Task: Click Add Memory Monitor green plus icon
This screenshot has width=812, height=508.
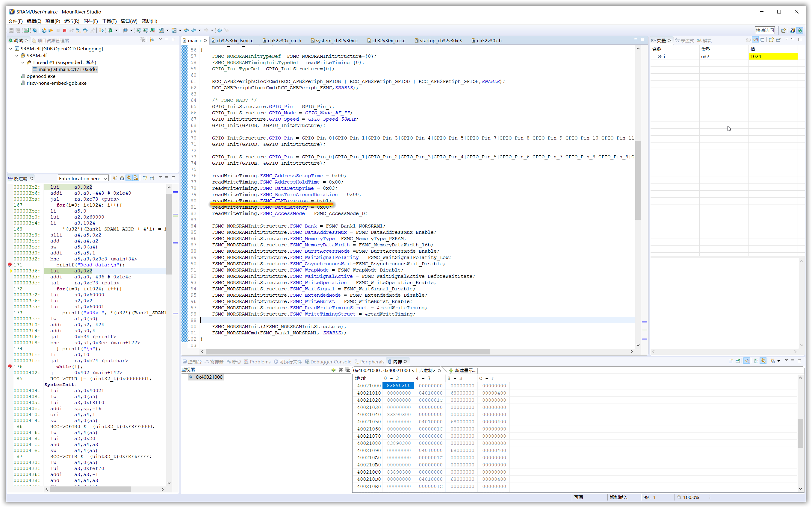Action: (333, 370)
